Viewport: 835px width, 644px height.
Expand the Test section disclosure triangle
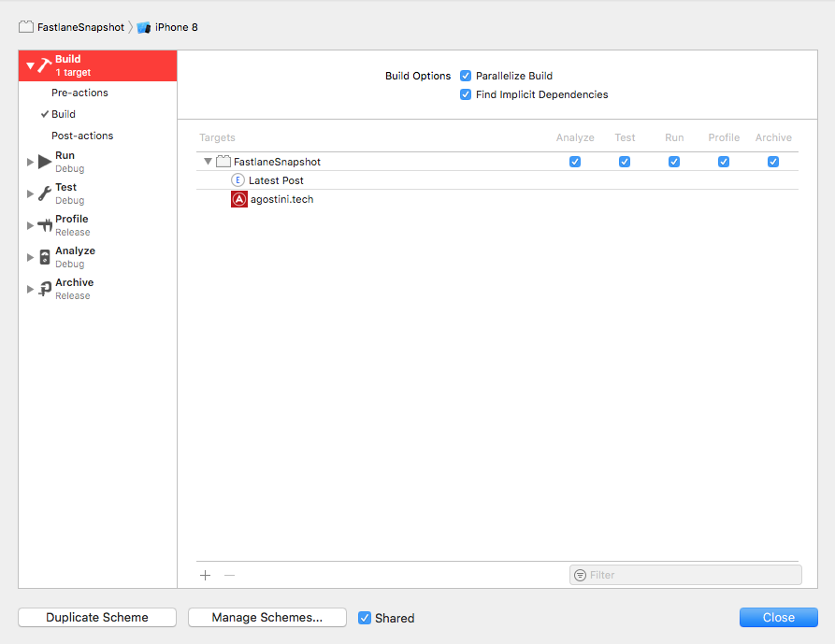click(x=30, y=193)
